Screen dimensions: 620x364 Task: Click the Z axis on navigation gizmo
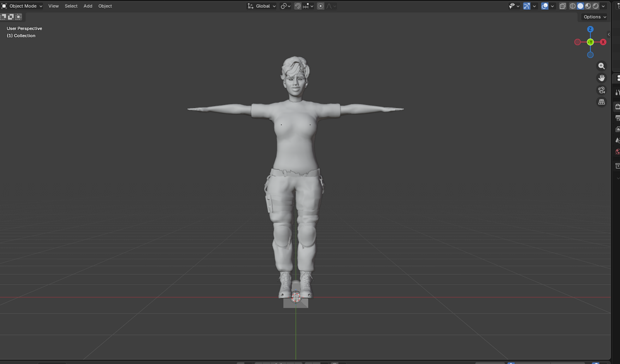[x=590, y=29]
